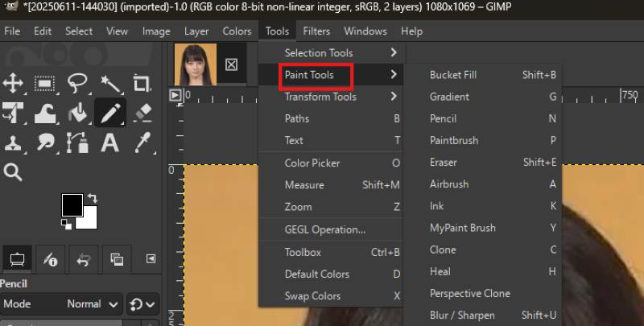Open the Image menu
Image resolution: width=644 pixels, height=326 pixels.
coord(156,31)
